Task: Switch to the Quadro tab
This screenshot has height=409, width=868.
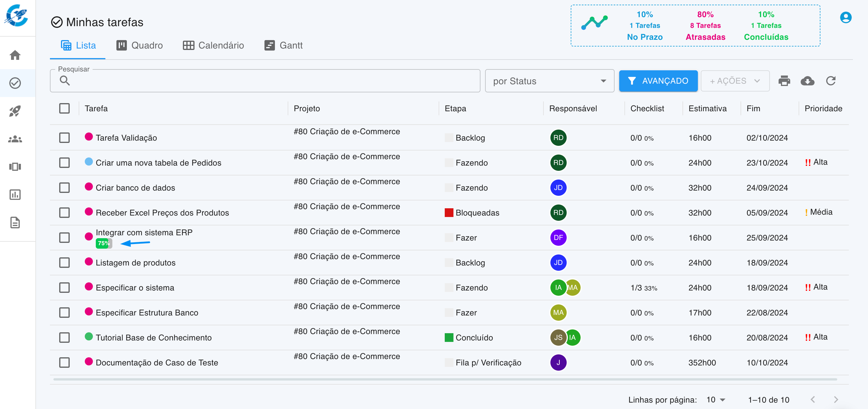Action: coord(140,46)
